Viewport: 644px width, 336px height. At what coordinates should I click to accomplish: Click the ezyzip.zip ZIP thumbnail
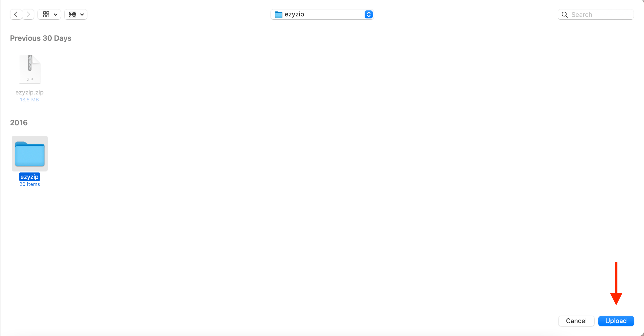tap(30, 69)
